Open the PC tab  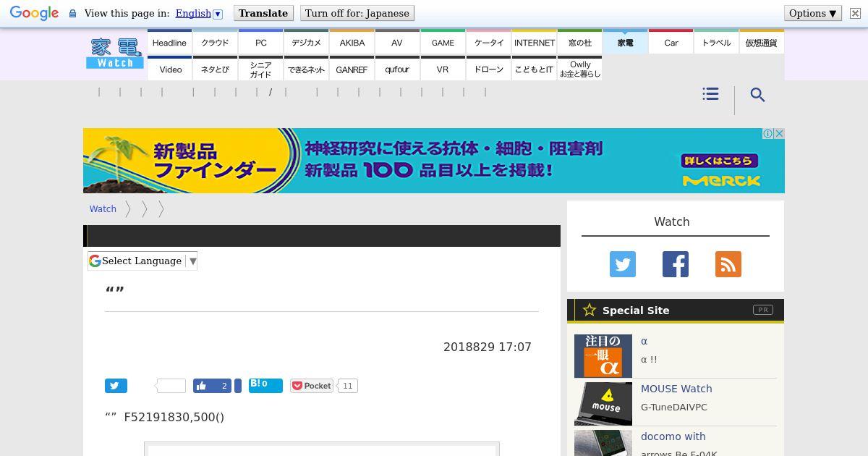pyautogui.click(x=260, y=42)
